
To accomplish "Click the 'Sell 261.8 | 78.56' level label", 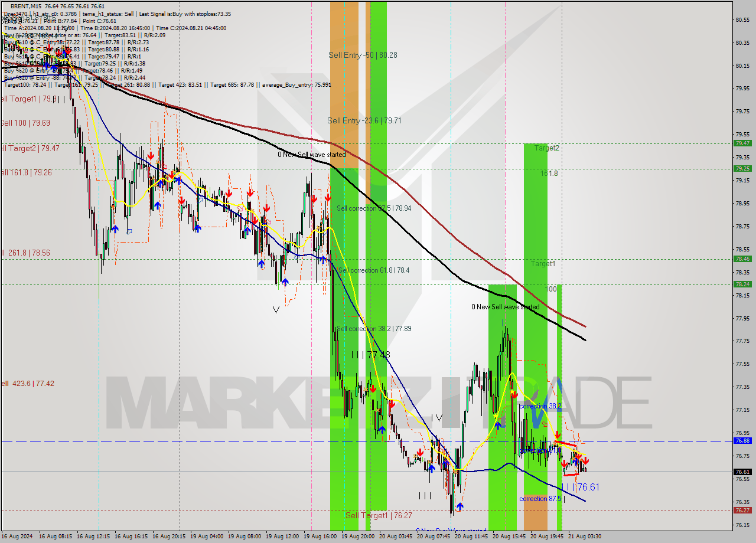I will tap(25, 253).
